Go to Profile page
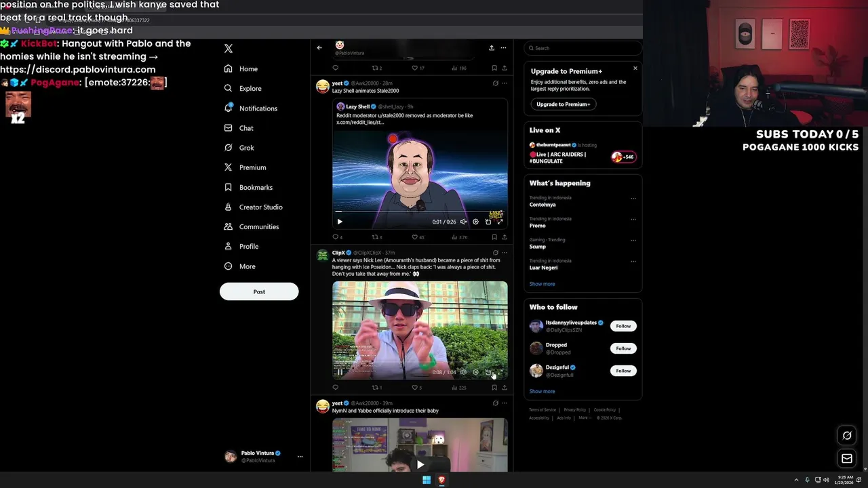Screen dimensions: 868x488 (241, 246)
